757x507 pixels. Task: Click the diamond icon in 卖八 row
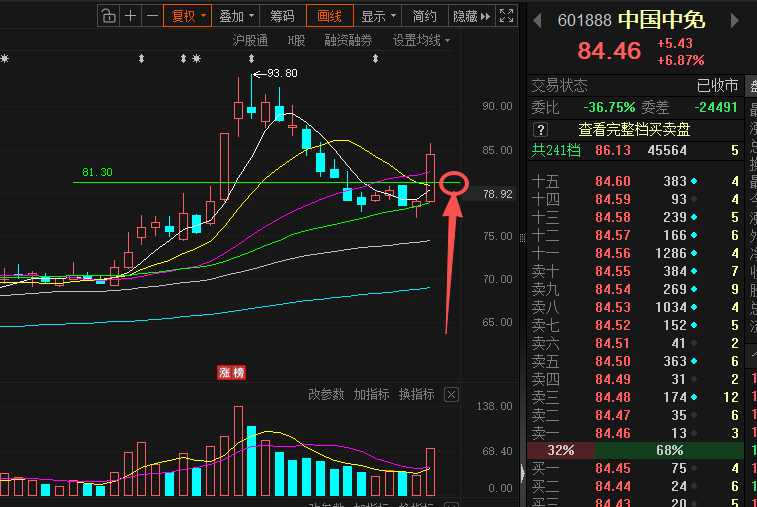point(694,307)
